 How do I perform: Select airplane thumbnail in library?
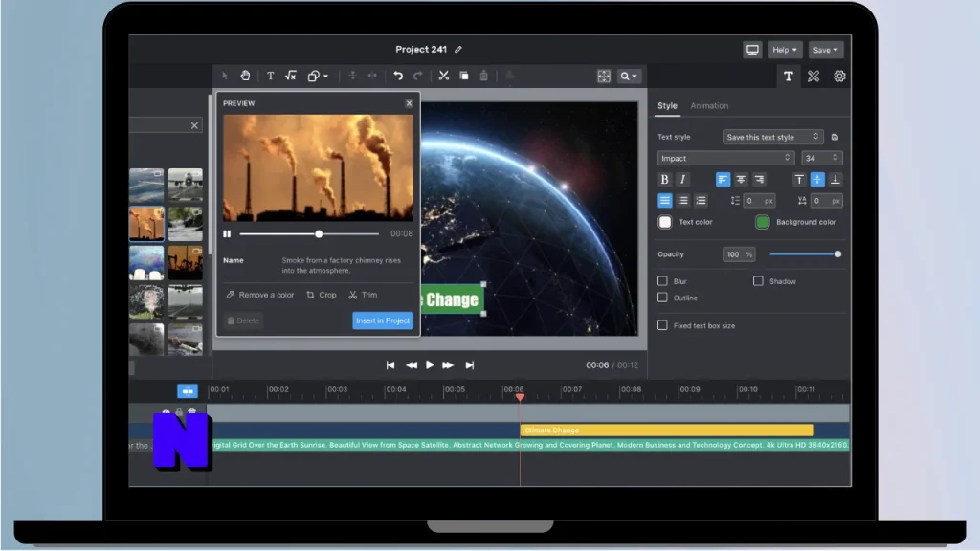pos(185,185)
